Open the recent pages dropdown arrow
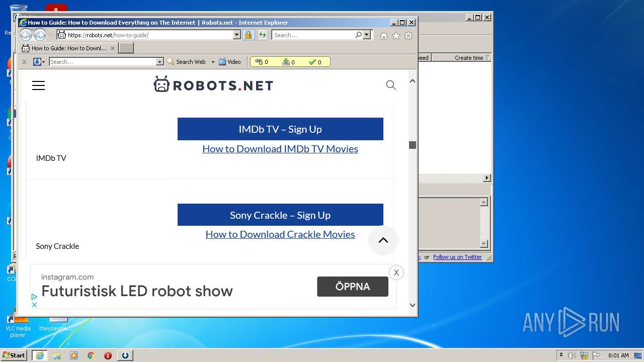This screenshot has height=362, width=644. click(x=50, y=35)
